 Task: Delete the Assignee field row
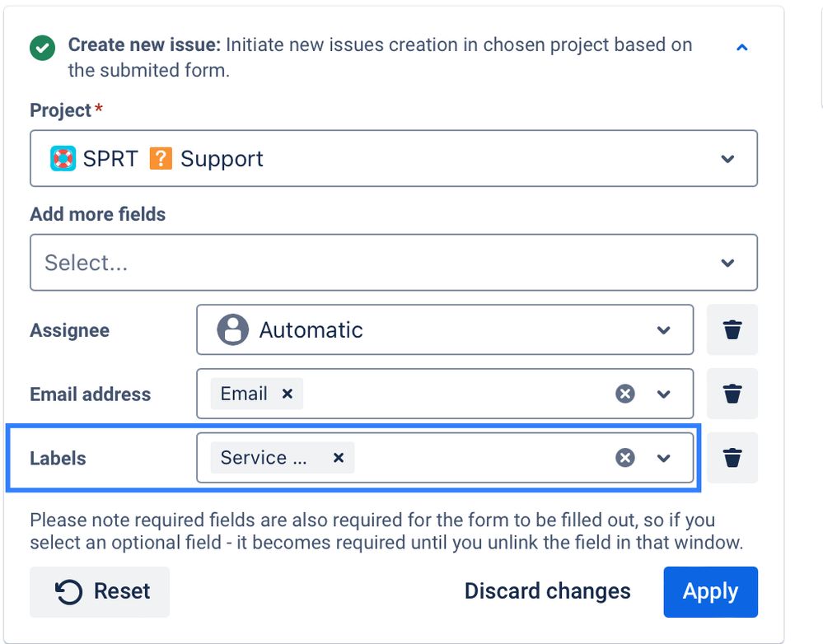pos(732,330)
